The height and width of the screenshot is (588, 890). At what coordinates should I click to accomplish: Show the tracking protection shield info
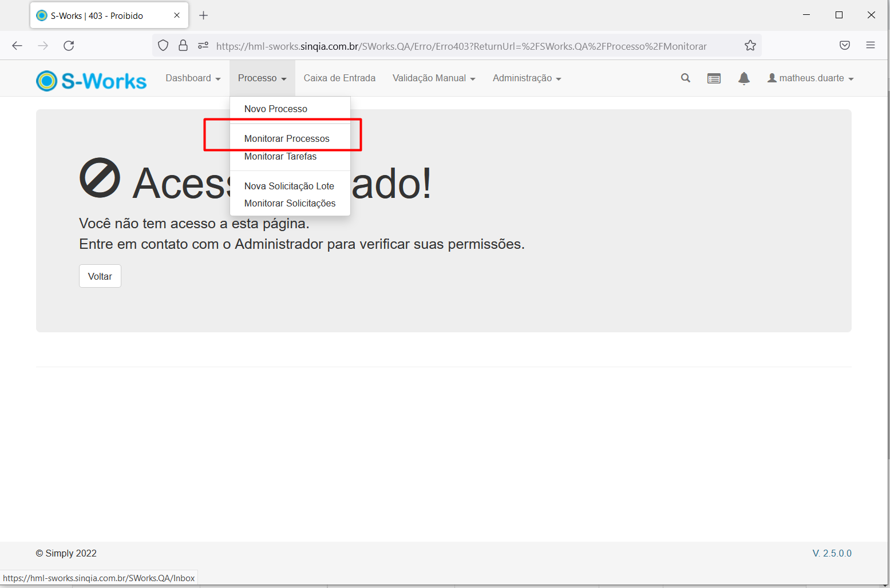pos(163,46)
